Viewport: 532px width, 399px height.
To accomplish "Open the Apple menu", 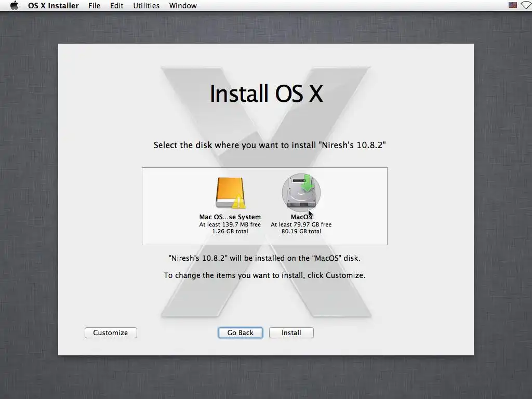I will pyautogui.click(x=14, y=5).
